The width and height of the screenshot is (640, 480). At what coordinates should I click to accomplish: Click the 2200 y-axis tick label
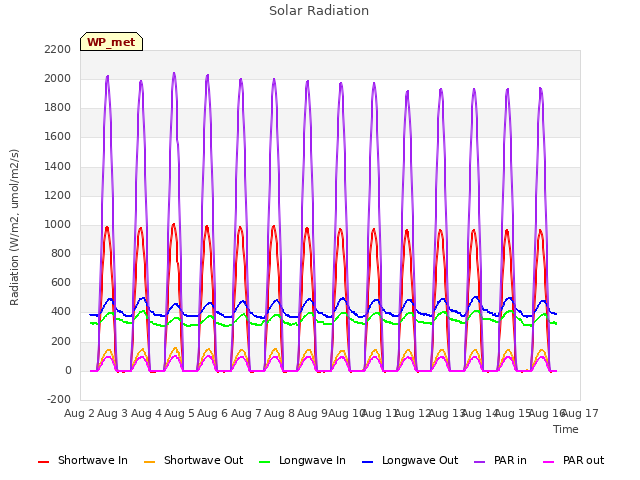(x=58, y=49)
